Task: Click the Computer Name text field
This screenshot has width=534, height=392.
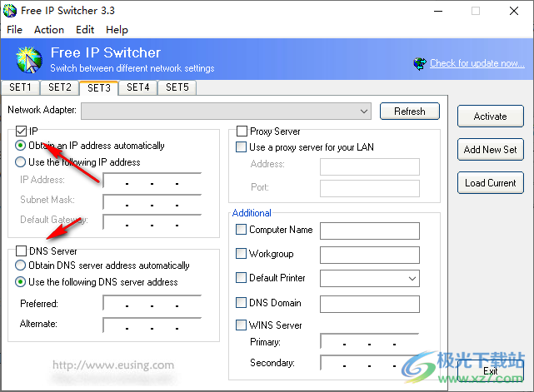Action: point(370,231)
